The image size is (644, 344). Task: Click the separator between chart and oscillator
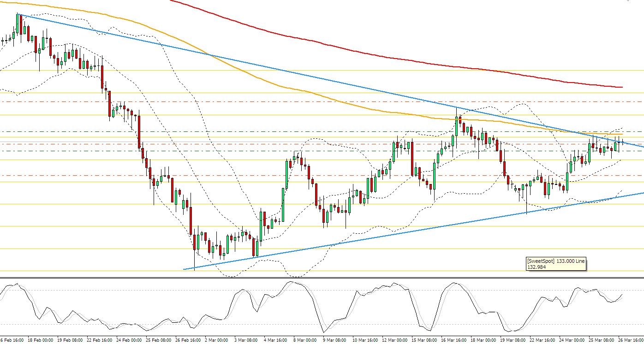[322, 278]
